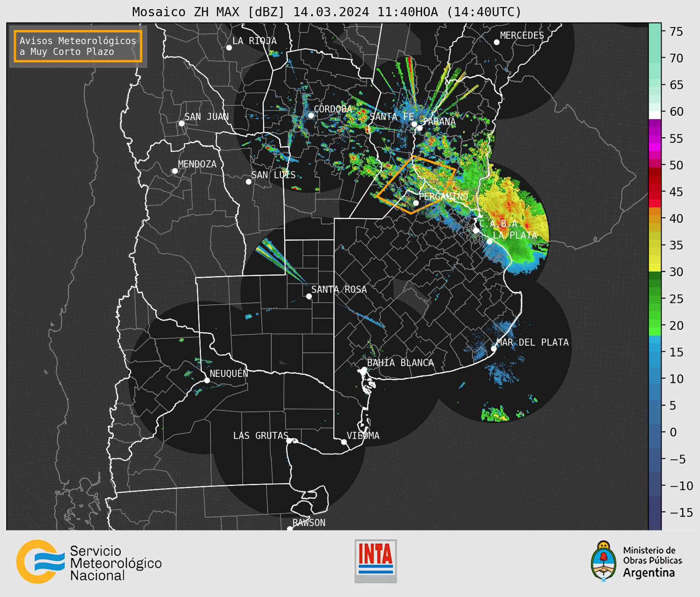Click the white dot marking Santa Rosa

pos(309,296)
